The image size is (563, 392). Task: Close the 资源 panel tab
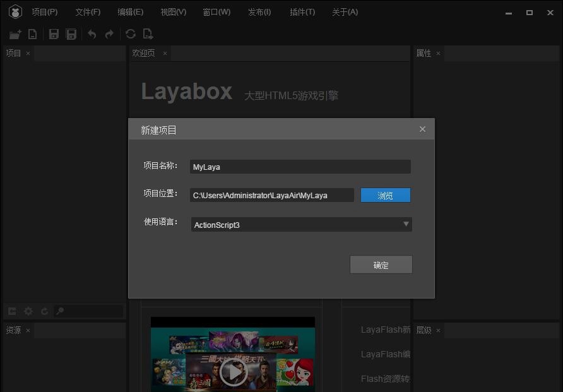(x=28, y=330)
